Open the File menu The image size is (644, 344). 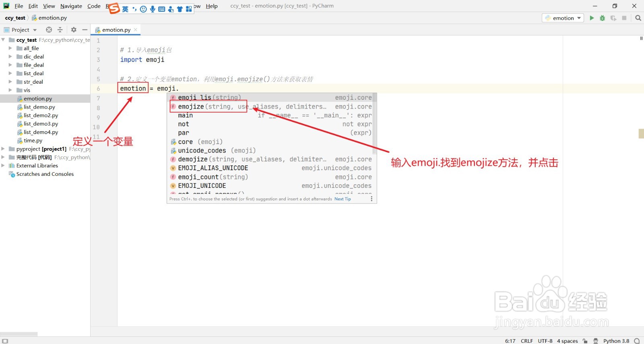coord(19,6)
